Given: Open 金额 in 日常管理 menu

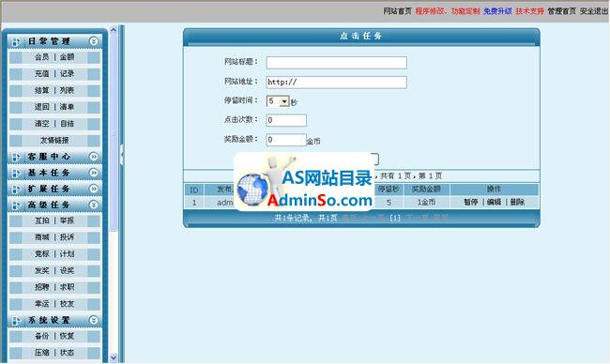Looking at the screenshot, I should point(67,57).
